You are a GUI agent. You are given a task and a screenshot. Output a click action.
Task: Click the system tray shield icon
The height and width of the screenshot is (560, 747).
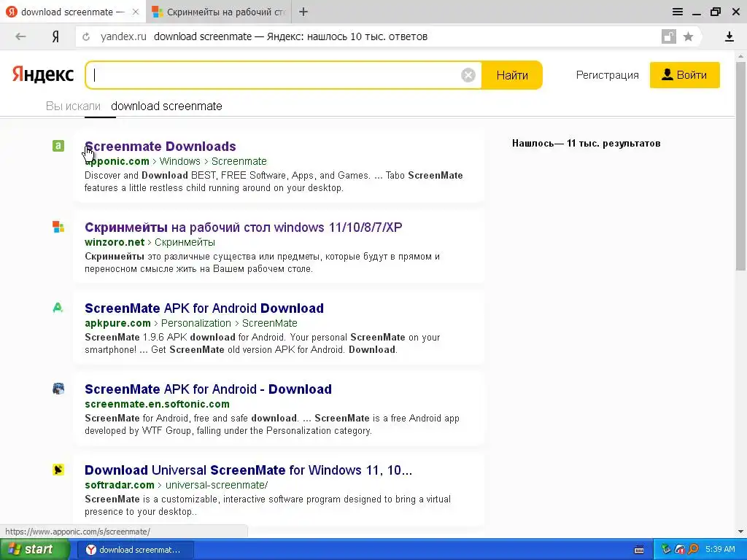(x=680, y=550)
